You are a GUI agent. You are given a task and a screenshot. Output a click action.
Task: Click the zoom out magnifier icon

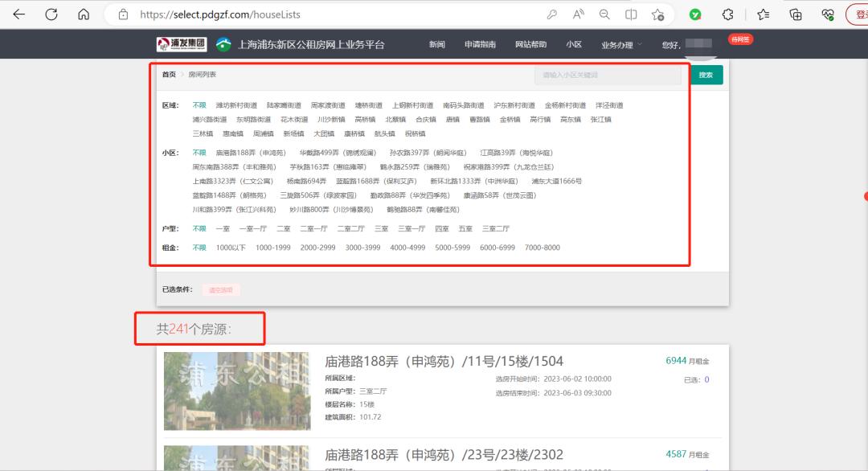(604, 14)
